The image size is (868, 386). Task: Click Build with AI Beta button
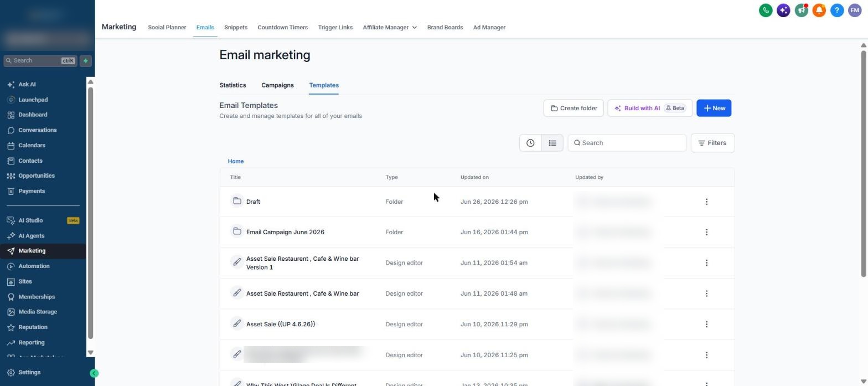click(650, 108)
